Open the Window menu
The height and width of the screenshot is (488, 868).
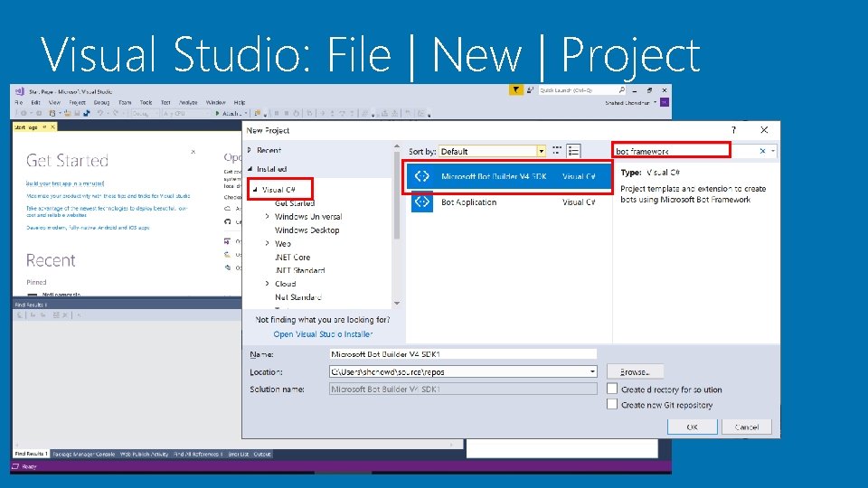click(215, 102)
